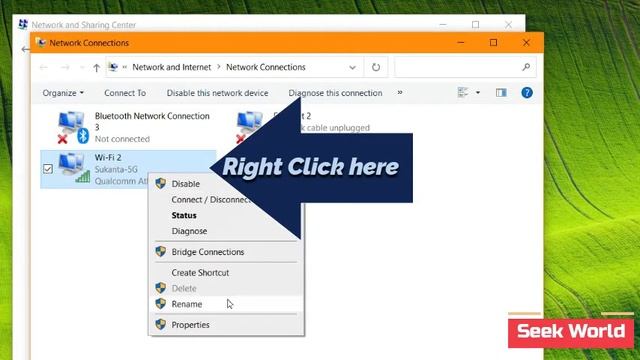Choose Connect / Disconnect in the menu
This screenshot has height=360, width=640.
(x=211, y=200)
